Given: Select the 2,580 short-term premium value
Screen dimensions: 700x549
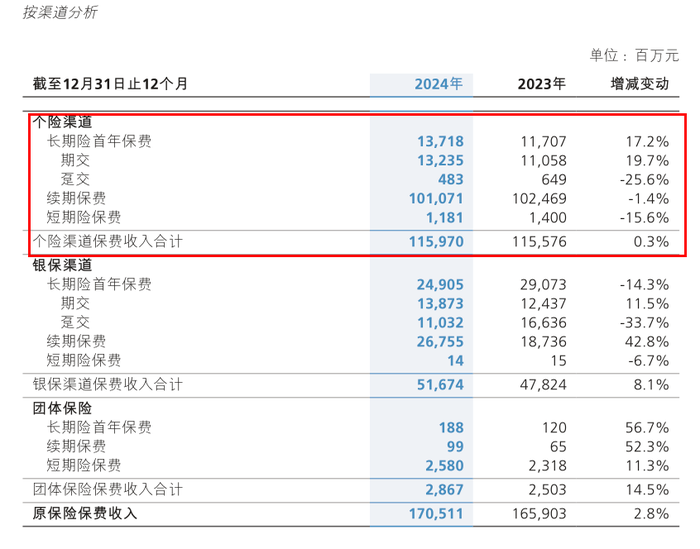Looking at the screenshot, I should [x=444, y=465].
